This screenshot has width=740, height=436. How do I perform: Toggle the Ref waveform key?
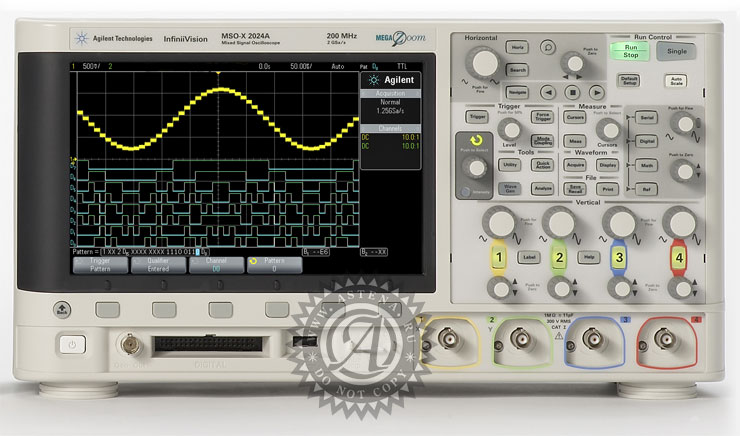point(647,189)
